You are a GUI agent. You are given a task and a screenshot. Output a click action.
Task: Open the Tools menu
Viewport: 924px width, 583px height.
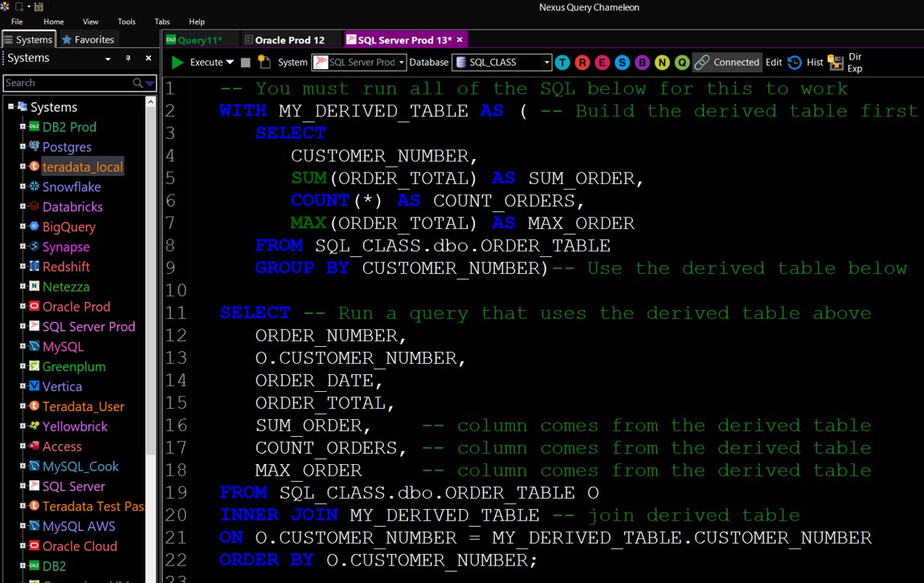click(x=126, y=22)
